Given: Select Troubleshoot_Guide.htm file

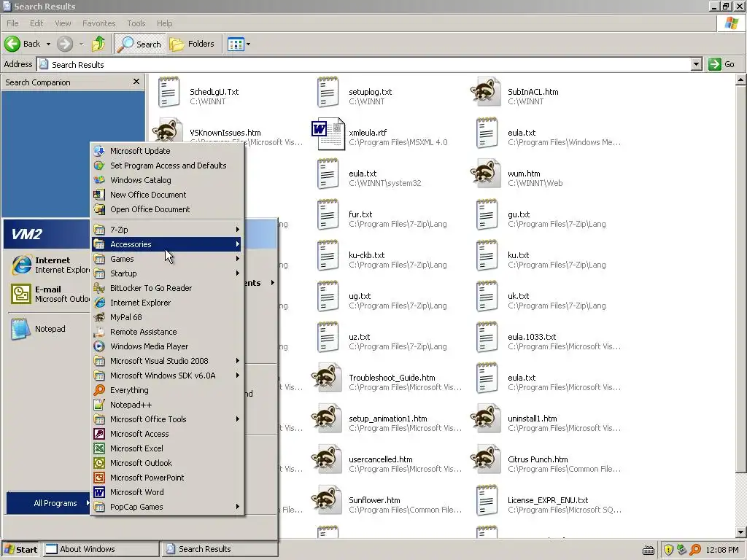Looking at the screenshot, I should (x=387, y=379).
